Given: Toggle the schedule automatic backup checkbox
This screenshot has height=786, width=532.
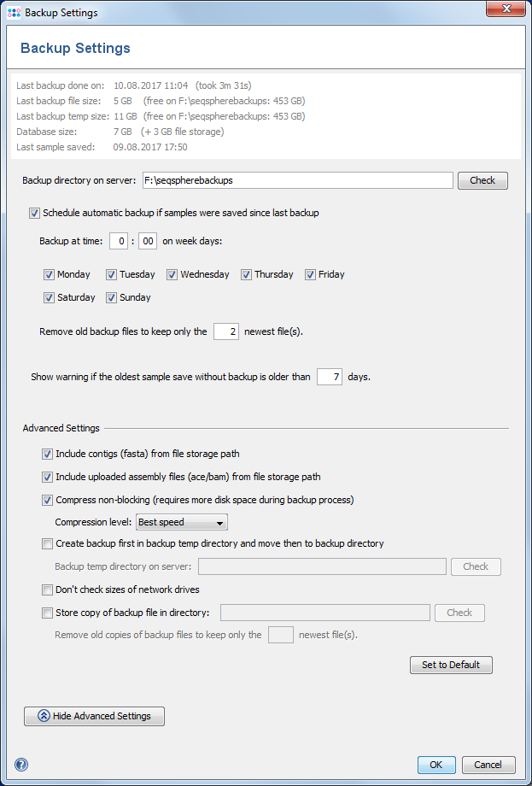Looking at the screenshot, I should pos(34,213).
